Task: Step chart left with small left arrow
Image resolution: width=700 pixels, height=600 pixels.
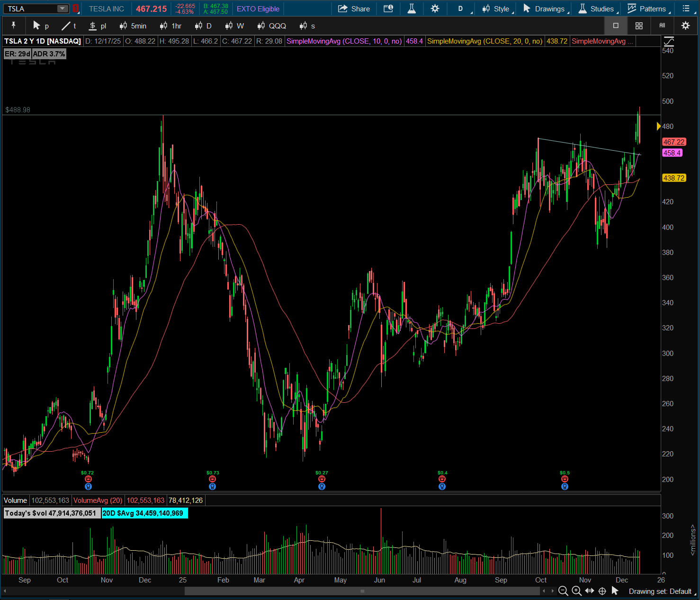Action: point(544,591)
